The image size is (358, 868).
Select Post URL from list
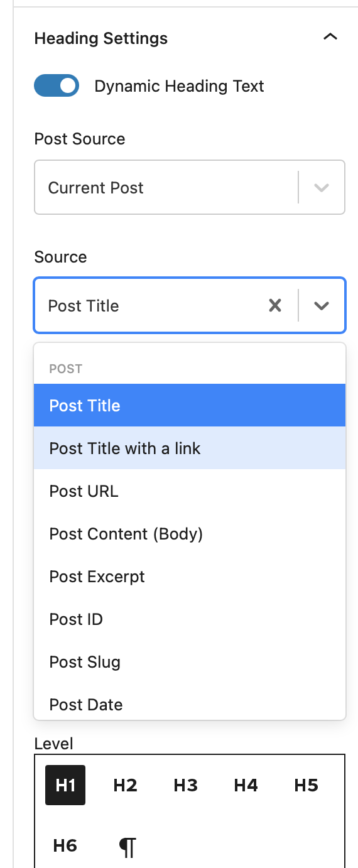[190, 491]
